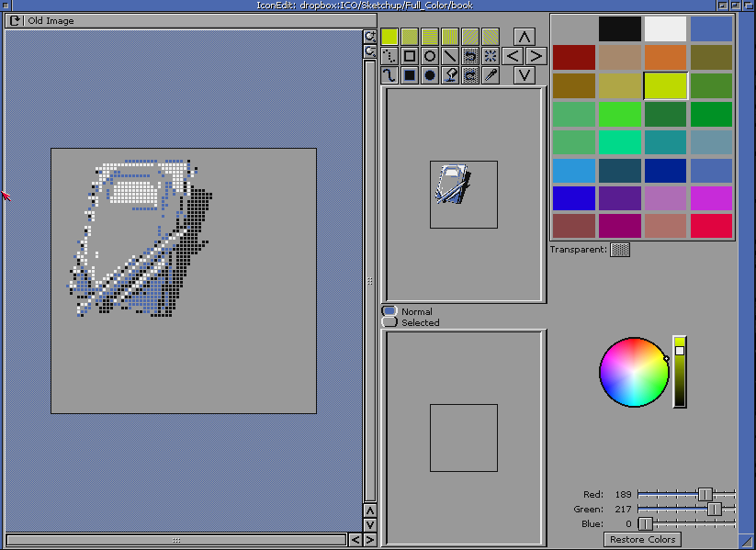Select the freehand dotted draw tool
The image size is (756, 550).
pyautogui.click(x=389, y=56)
